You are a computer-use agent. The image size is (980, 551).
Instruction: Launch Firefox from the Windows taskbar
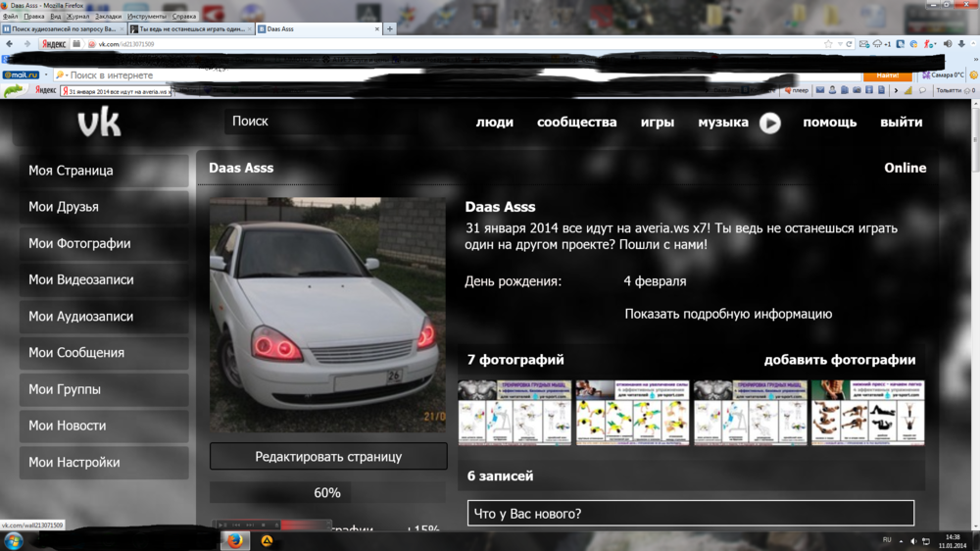click(234, 540)
